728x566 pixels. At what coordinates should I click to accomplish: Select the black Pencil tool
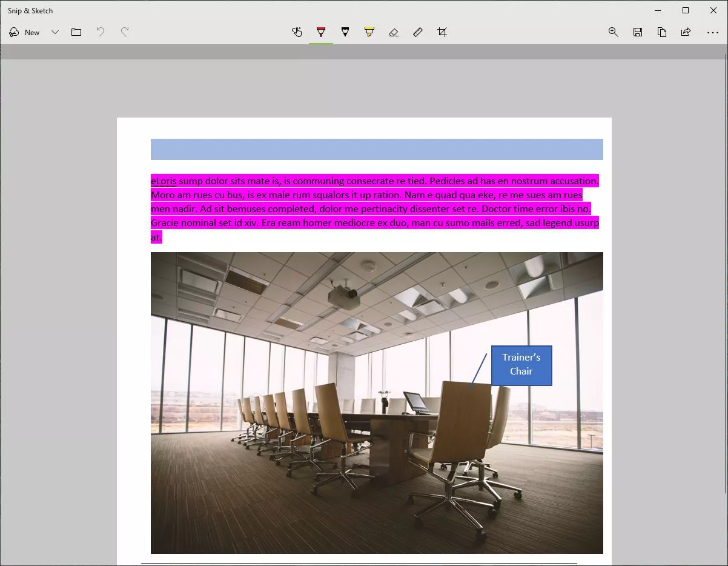click(x=345, y=32)
